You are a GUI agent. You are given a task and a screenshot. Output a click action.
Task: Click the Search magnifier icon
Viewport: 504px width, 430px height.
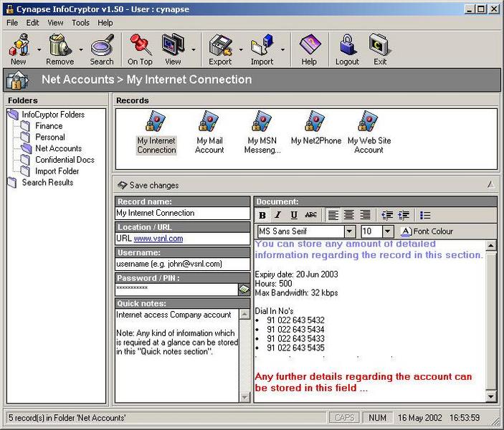(102, 45)
